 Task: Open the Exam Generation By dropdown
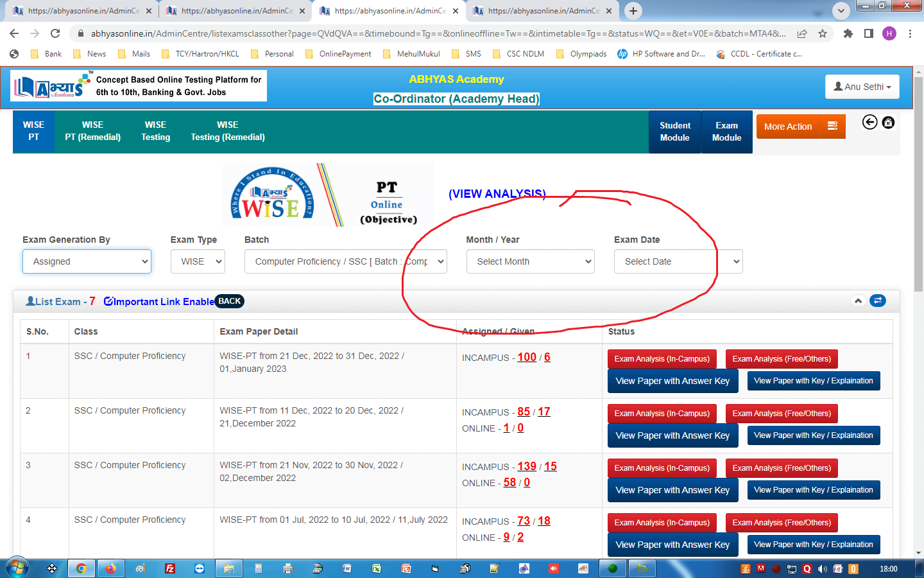tap(87, 261)
